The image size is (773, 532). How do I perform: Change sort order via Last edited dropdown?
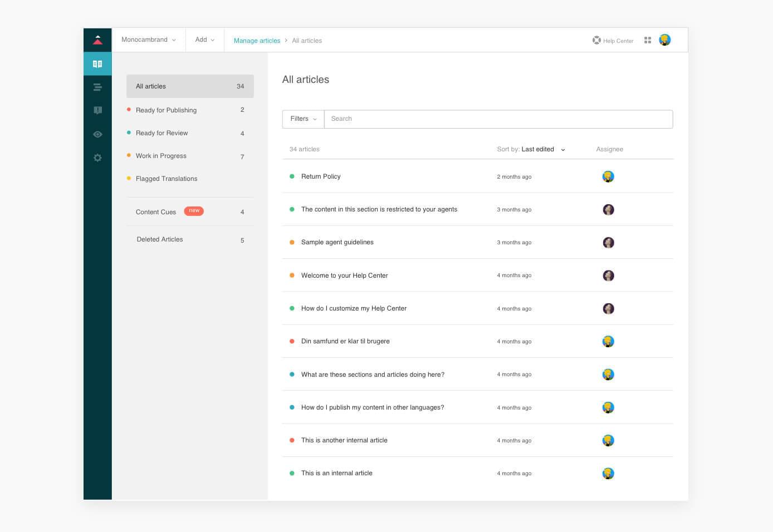click(543, 149)
